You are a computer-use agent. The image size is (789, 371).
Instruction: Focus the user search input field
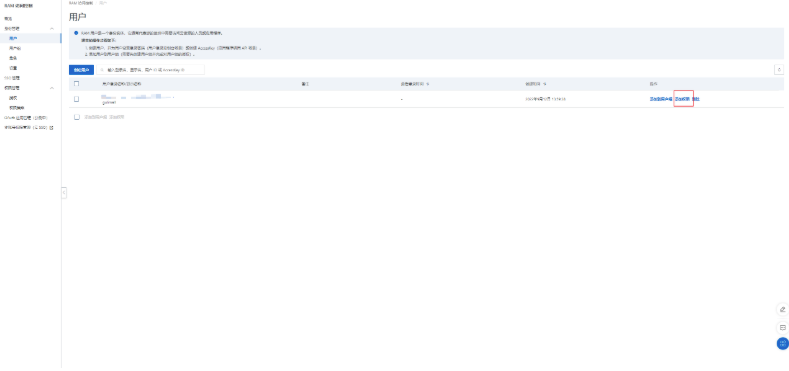(150, 70)
